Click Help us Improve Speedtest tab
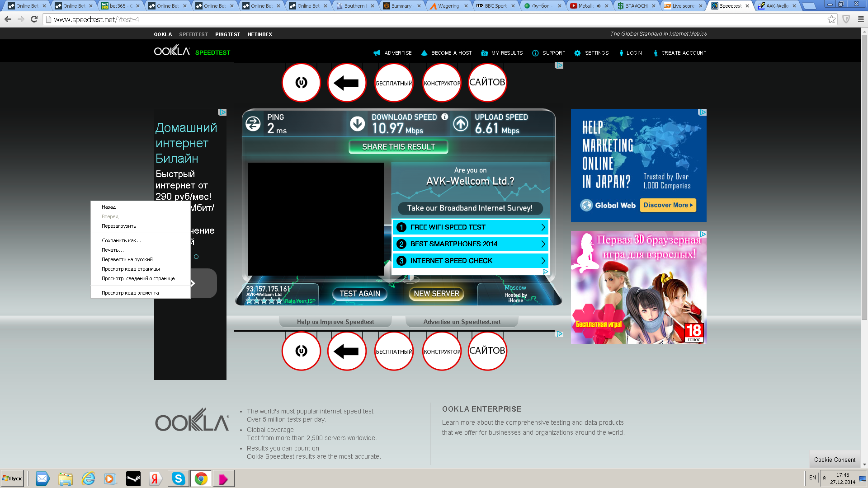The width and height of the screenshot is (868, 488). point(335,322)
